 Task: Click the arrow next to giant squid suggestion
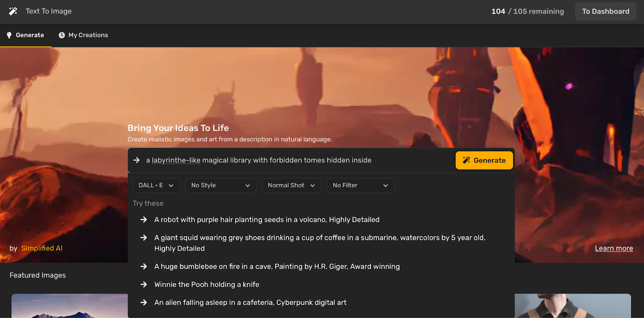click(x=144, y=238)
